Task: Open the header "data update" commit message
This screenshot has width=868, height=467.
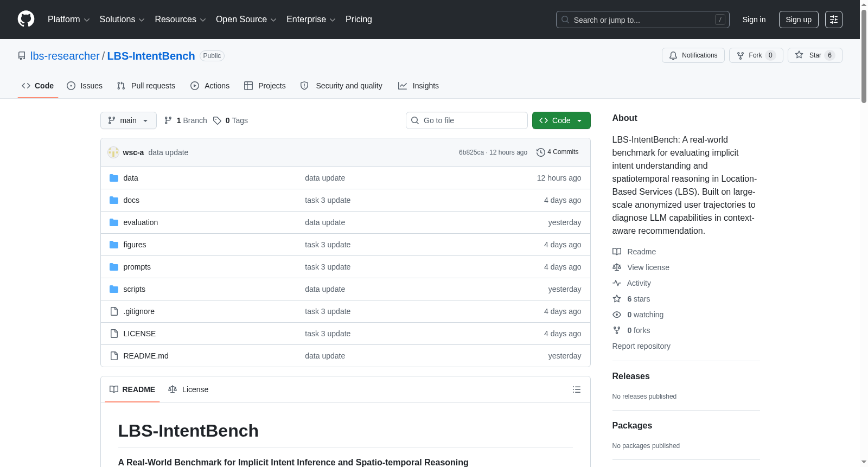Action: 168,152
